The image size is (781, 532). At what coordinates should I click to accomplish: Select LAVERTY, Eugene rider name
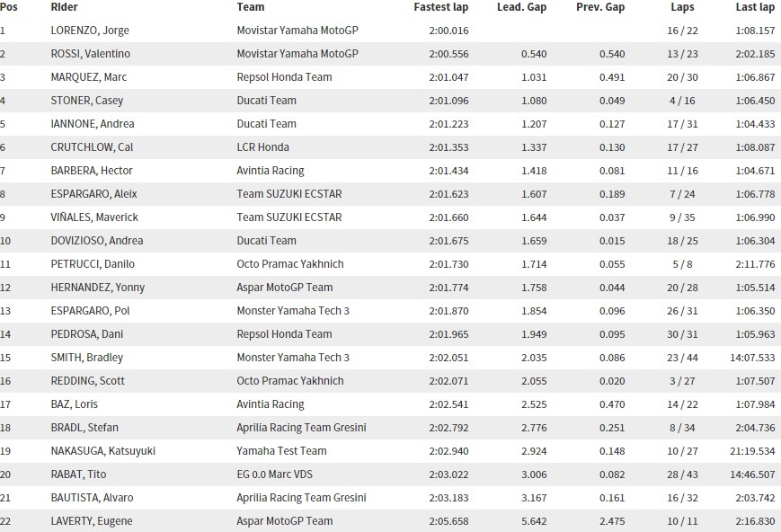click(92, 521)
